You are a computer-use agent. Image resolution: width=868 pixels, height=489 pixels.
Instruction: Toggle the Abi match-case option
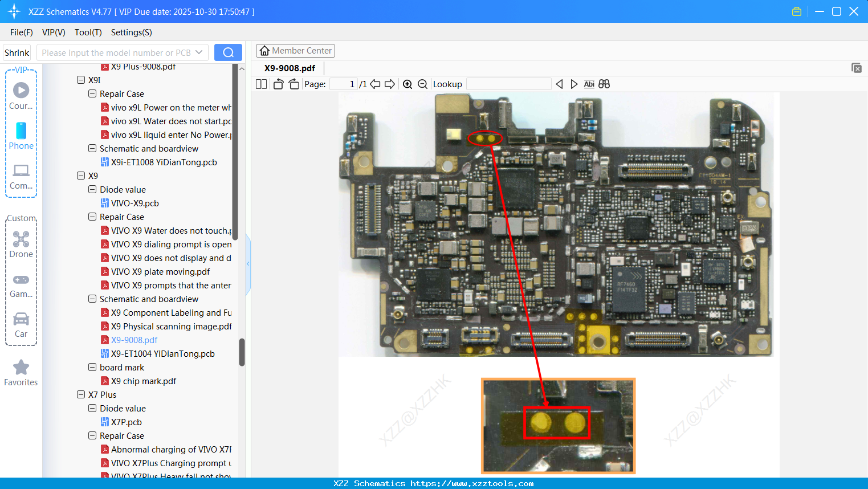[x=589, y=84]
